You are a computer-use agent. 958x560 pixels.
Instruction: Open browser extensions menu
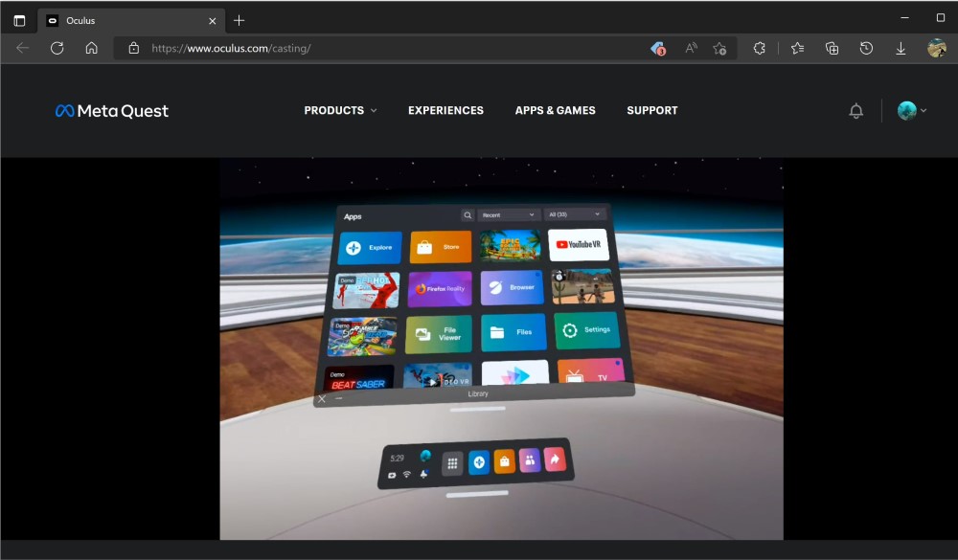click(760, 48)
